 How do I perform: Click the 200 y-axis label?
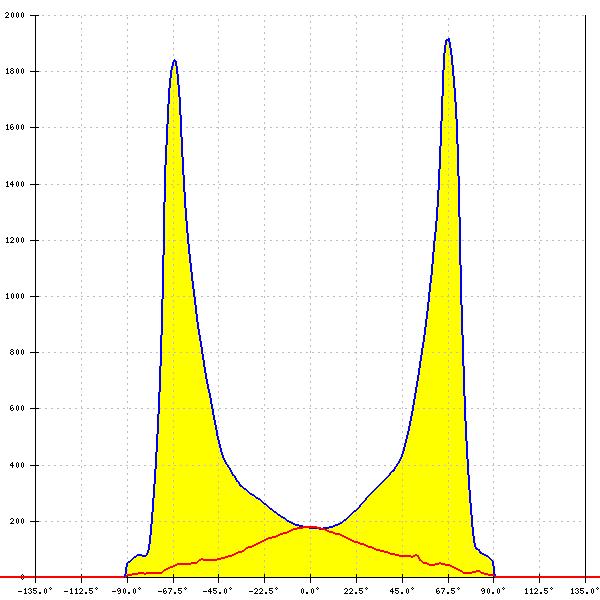17,521
